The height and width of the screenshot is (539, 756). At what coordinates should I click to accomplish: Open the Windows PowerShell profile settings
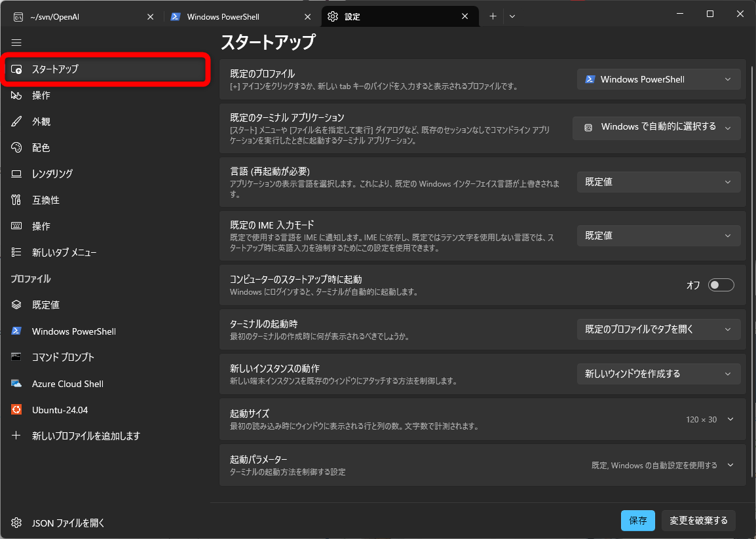tap(72, 331)
